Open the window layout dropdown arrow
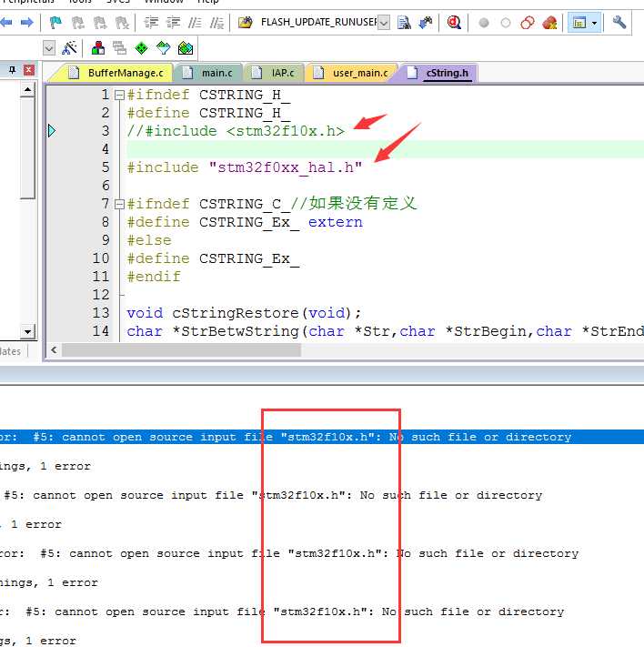 [595, 23]
